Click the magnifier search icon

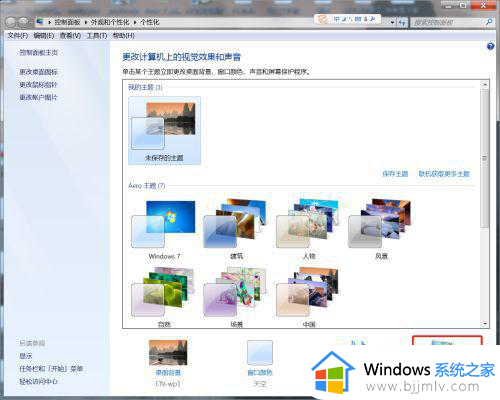click(x=489, y=22)
